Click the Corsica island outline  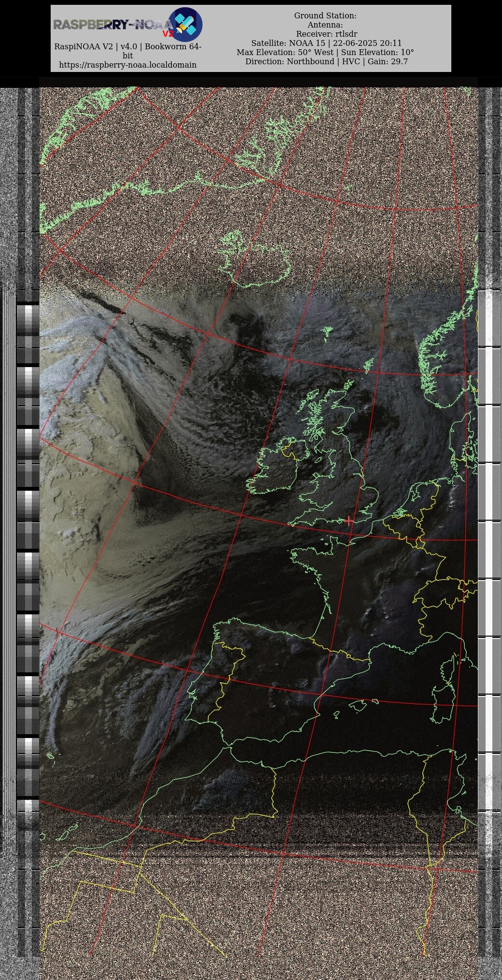448,669
